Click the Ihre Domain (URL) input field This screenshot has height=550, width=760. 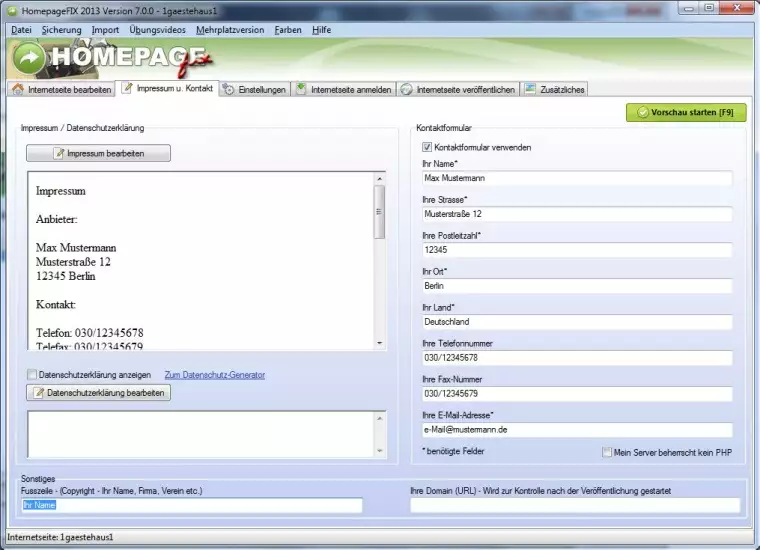pos(575,505)
